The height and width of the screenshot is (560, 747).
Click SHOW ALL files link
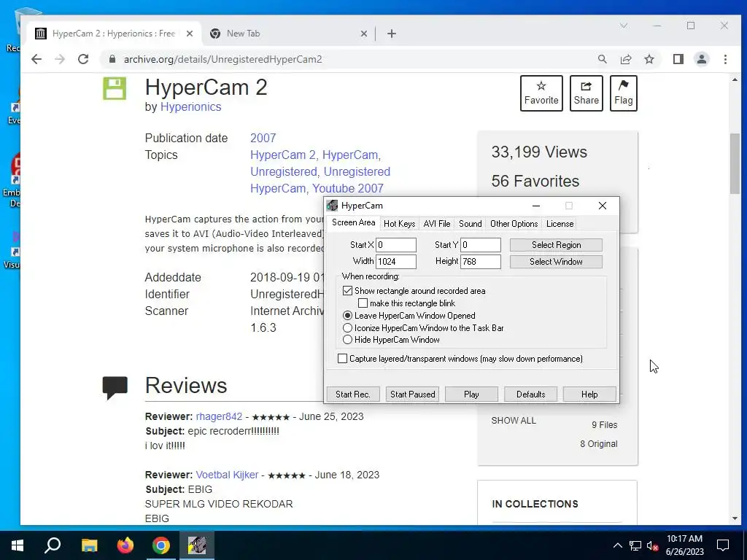point(514,421)
